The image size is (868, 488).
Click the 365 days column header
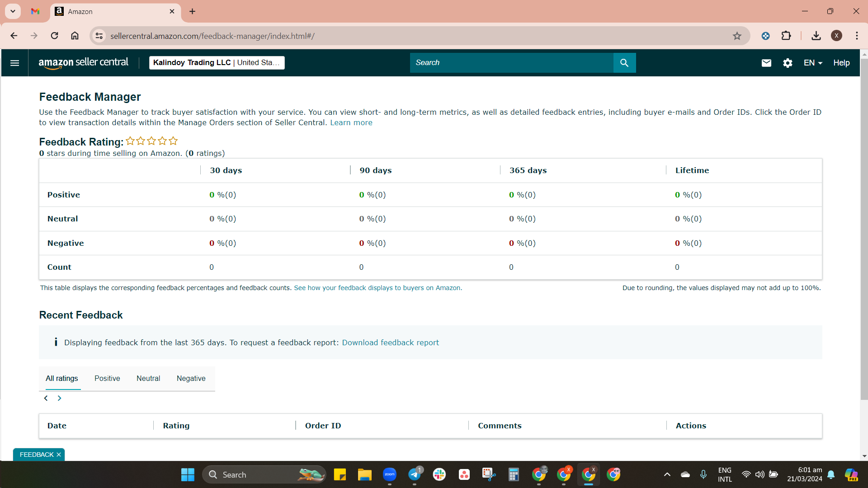click(528, 170)
